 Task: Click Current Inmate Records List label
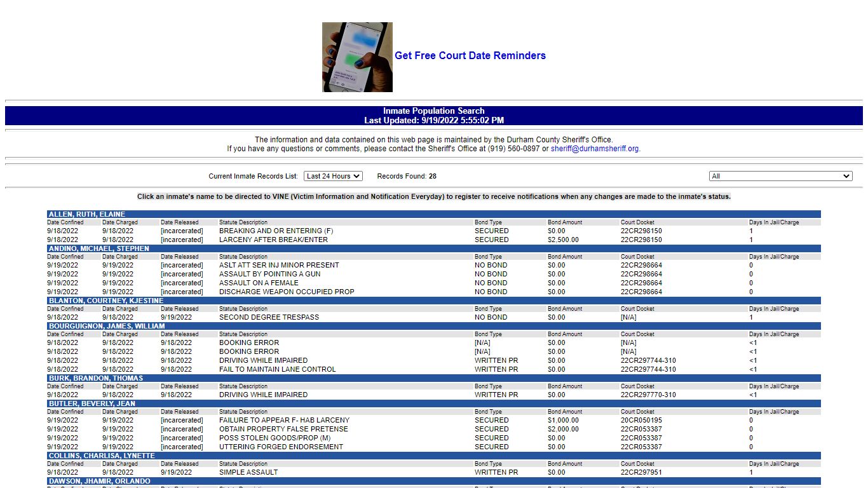tap(253, 176)
